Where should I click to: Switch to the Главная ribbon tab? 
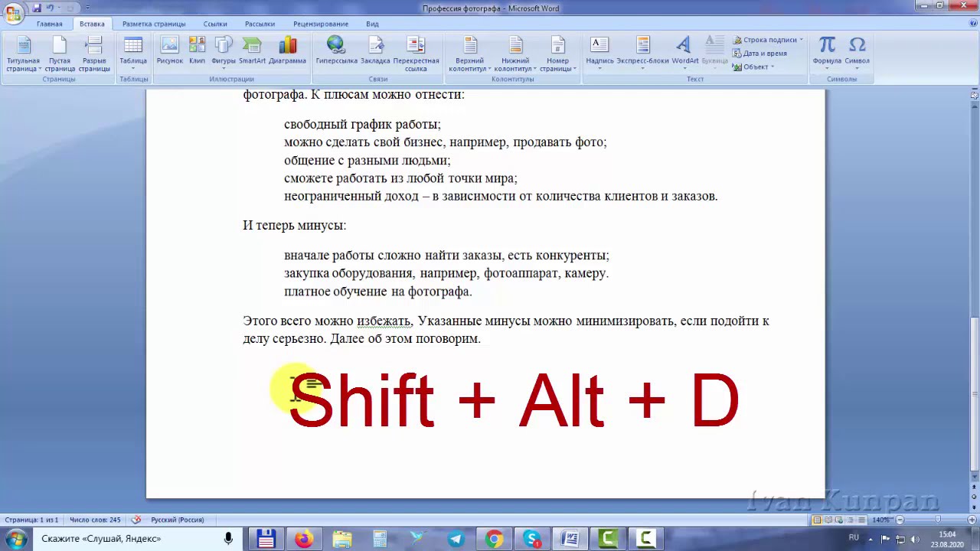click(49, 24)
